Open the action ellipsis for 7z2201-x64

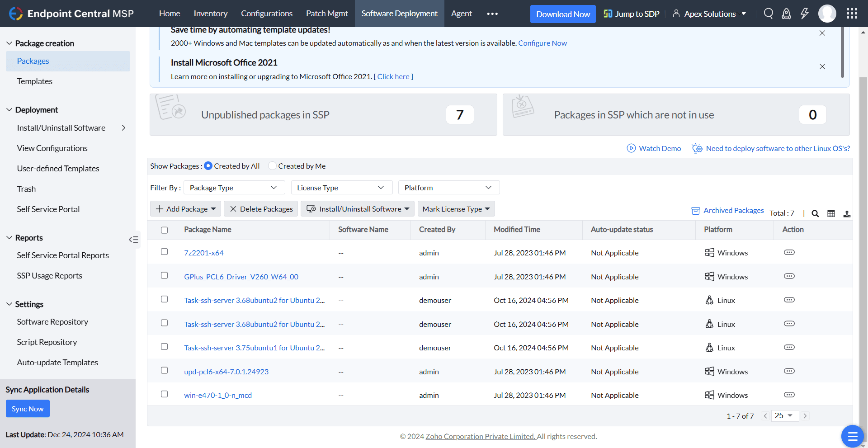789,252
